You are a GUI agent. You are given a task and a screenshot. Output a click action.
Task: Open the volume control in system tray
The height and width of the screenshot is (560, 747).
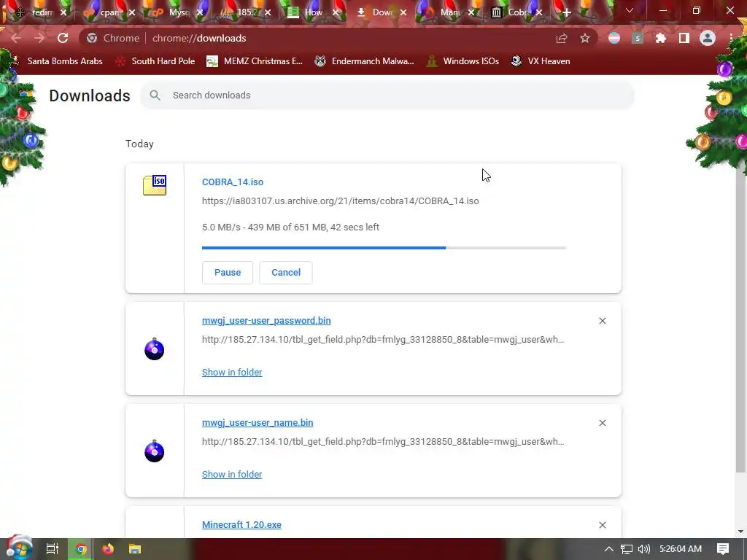[643, 549]
